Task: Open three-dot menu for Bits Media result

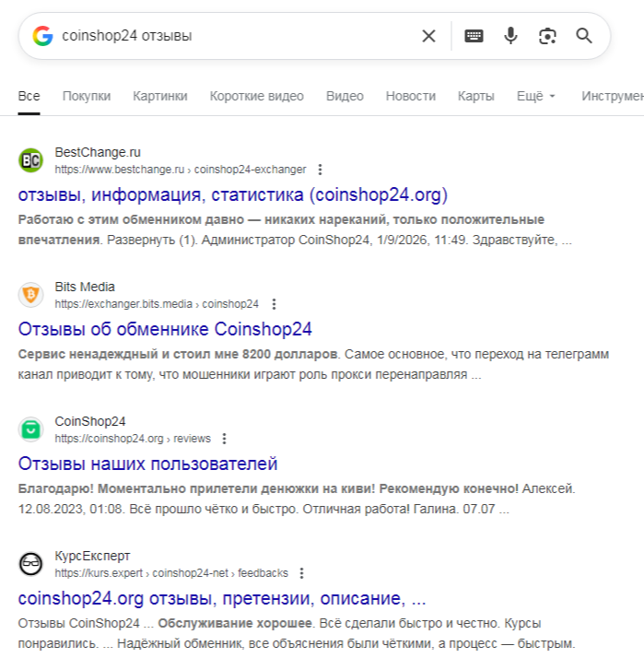Action: click(273, 304)
